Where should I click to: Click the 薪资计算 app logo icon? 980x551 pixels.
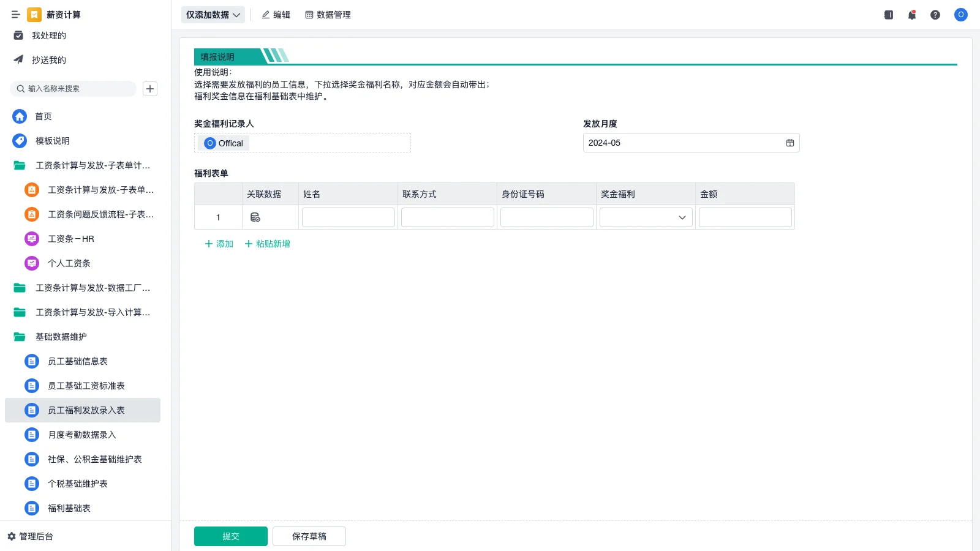(34, 15)
